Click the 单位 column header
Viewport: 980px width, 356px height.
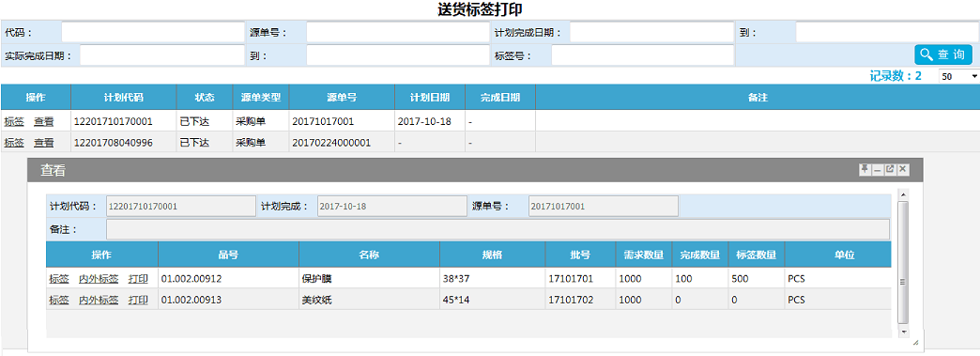tap(837, 255)
